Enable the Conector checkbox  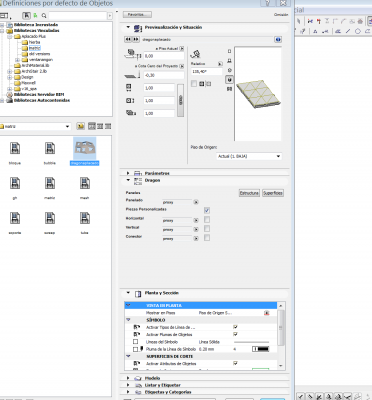pos(207,238)
